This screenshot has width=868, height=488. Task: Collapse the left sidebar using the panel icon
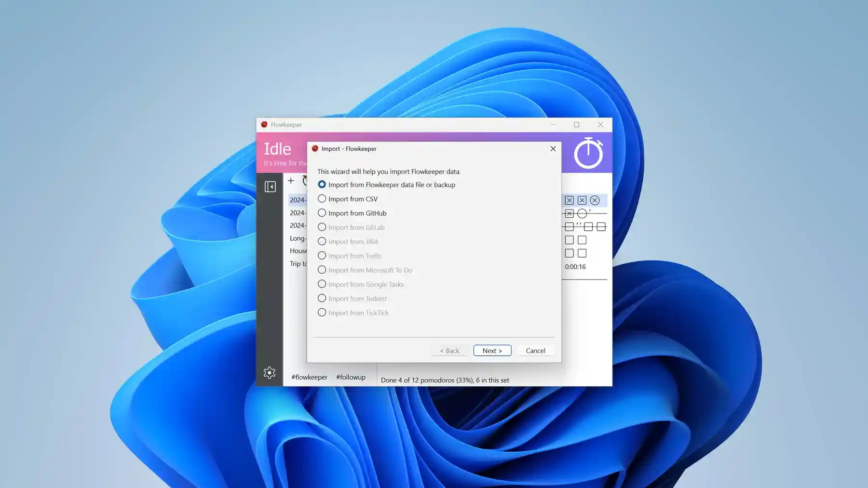click(270, 186)
